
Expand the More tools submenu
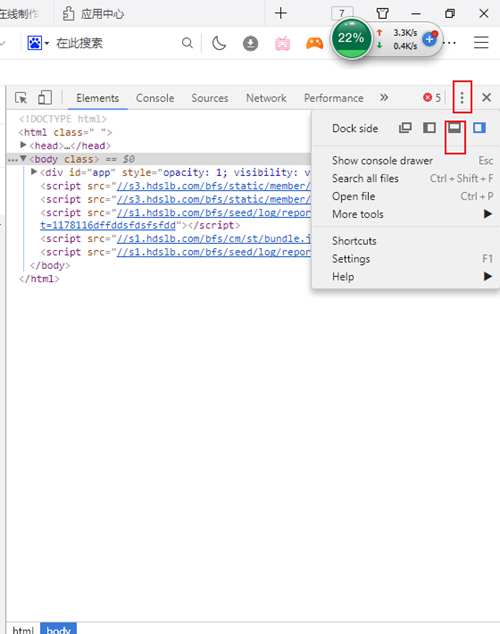coord(406,214)
